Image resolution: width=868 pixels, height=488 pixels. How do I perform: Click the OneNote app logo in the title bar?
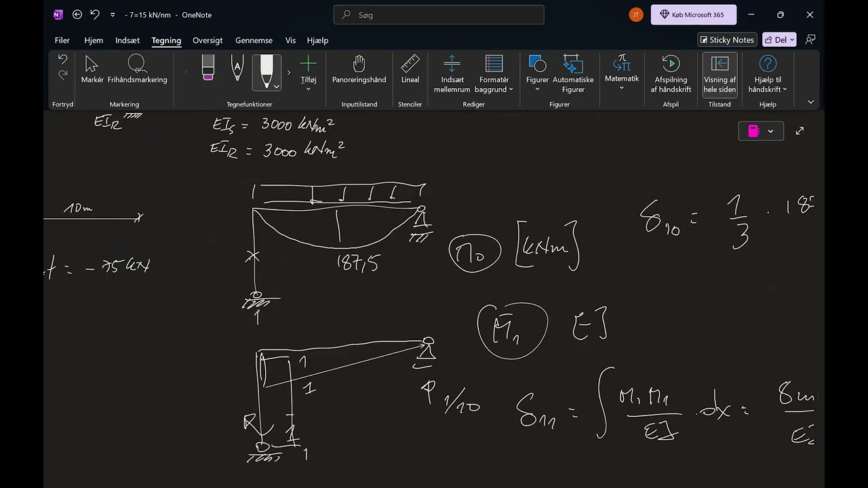(x=58, y=15)
